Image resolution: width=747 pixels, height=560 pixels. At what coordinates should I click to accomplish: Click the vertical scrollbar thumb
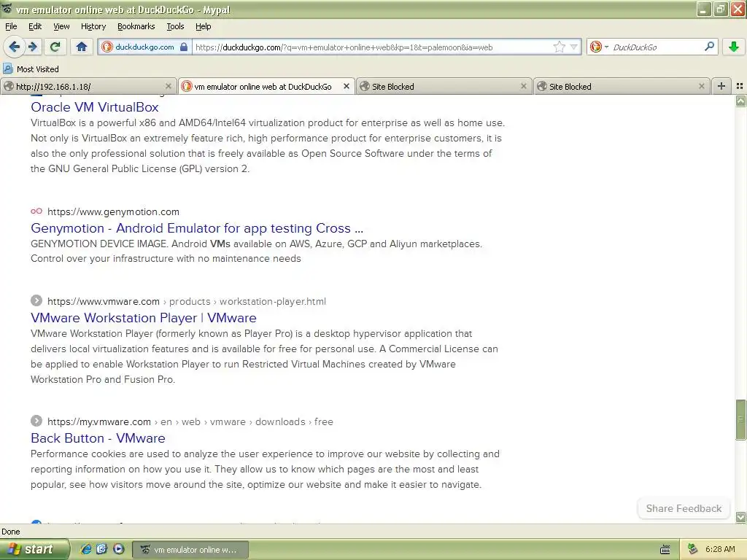coord(740,419)
